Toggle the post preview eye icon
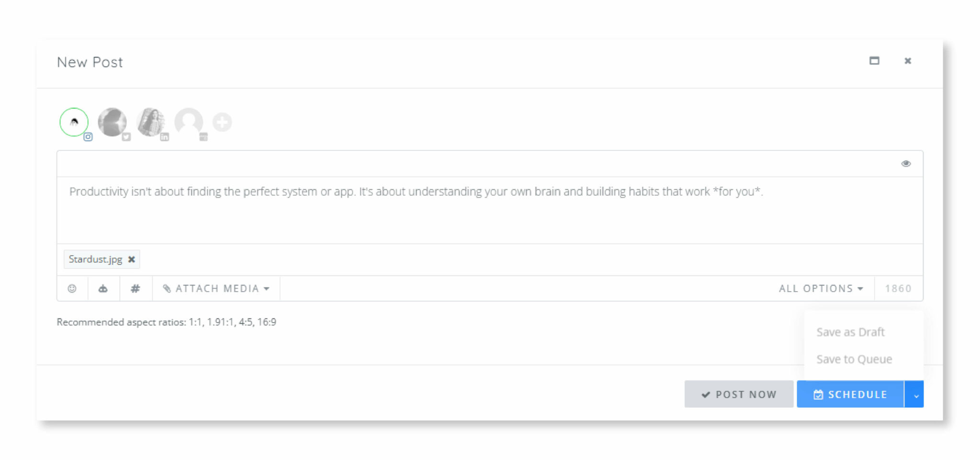 [906, 164]
